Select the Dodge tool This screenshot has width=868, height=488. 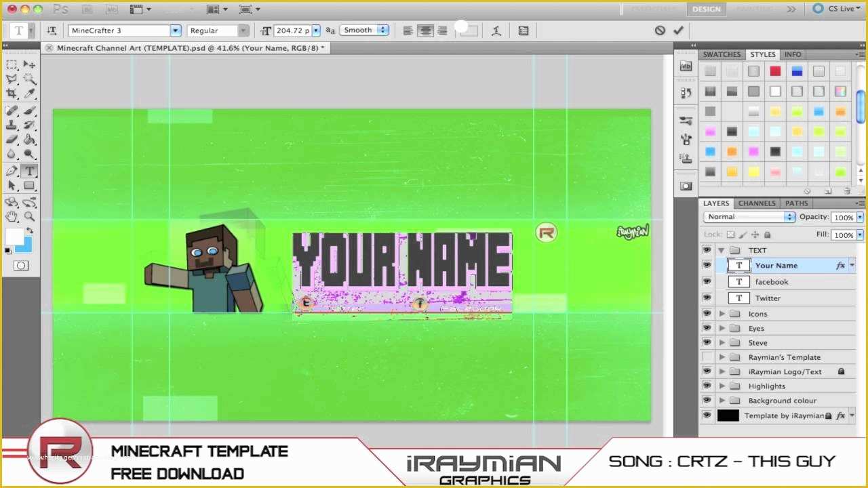[x=29, y=155]
